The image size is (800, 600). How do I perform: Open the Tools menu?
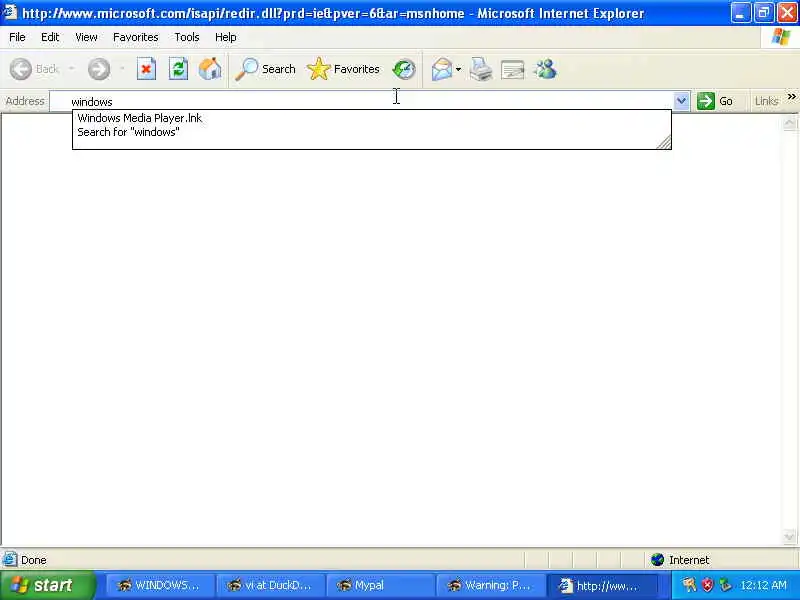point(187,37)
